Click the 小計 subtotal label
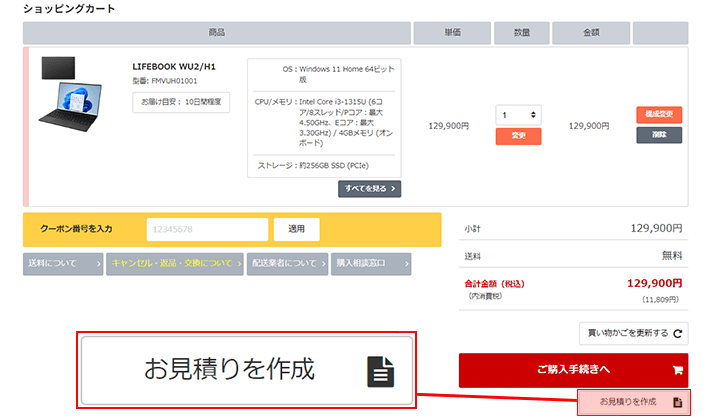The width and height of the screenshot is (717, 419). (x=472, y=229)
